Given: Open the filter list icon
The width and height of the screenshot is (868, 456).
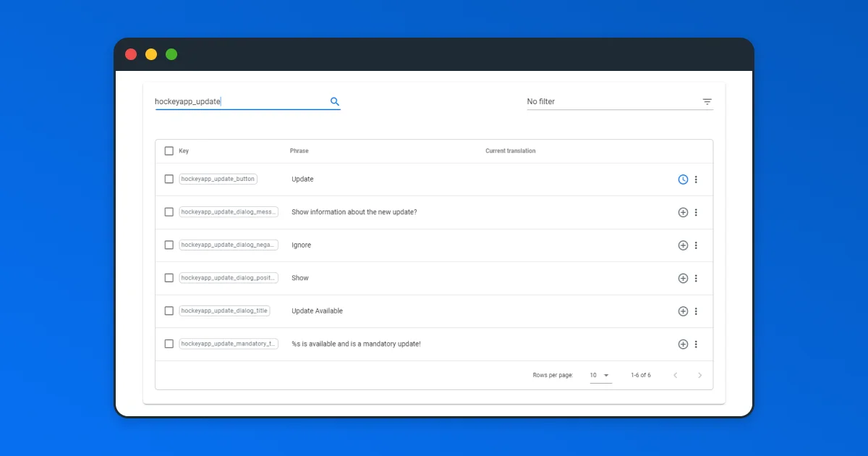Looking at the screenshot, I should tap(707, 102).
